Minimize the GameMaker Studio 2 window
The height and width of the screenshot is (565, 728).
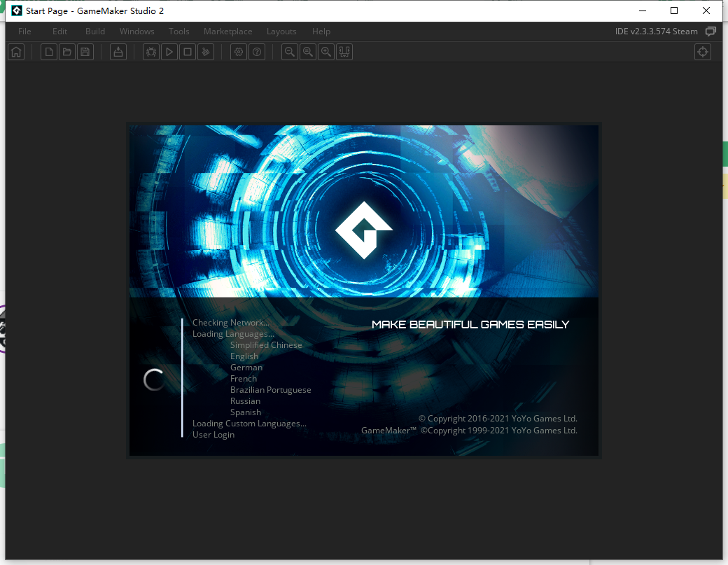click(643, 11)
